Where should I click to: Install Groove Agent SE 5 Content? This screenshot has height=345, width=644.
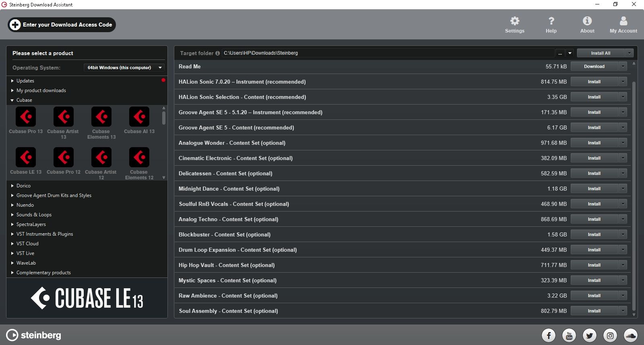594,127
